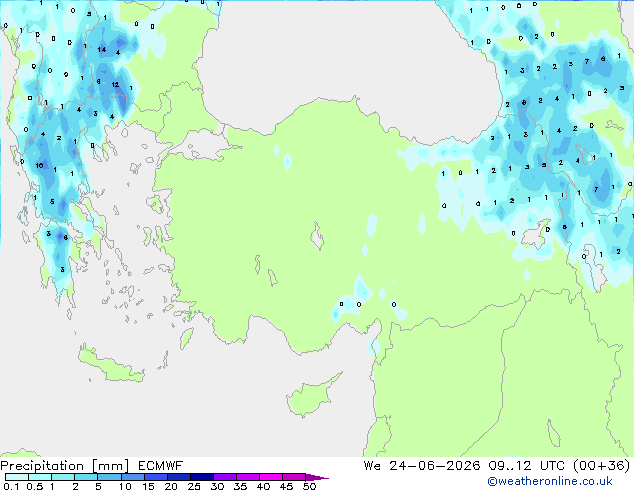Image resolution: width=634 pixels, height=490 pixels.
Task: Click the '24-06-2026' date text
Action: point(435,466)
